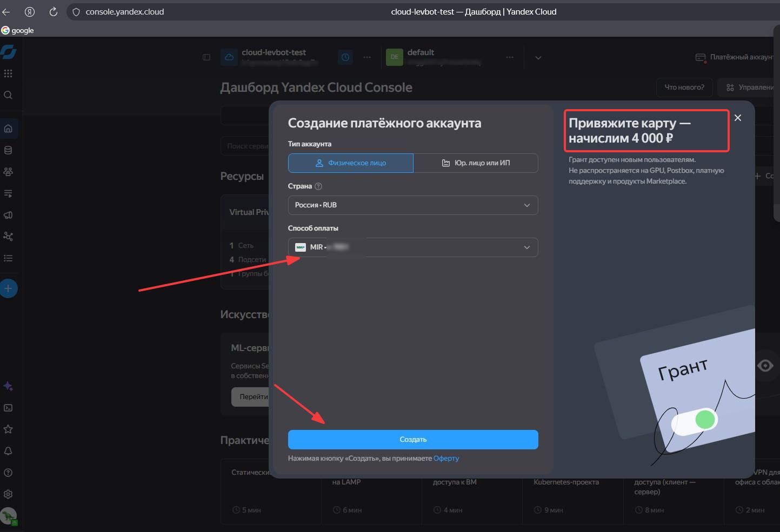Click the Yandex Cloud logo in sidebar

8,52
